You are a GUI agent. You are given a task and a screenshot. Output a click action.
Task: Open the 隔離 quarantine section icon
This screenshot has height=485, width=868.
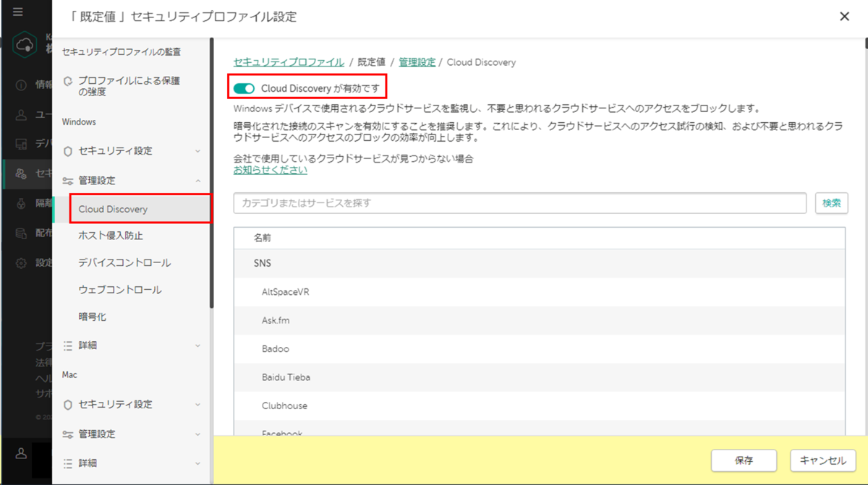click(19, 203)
